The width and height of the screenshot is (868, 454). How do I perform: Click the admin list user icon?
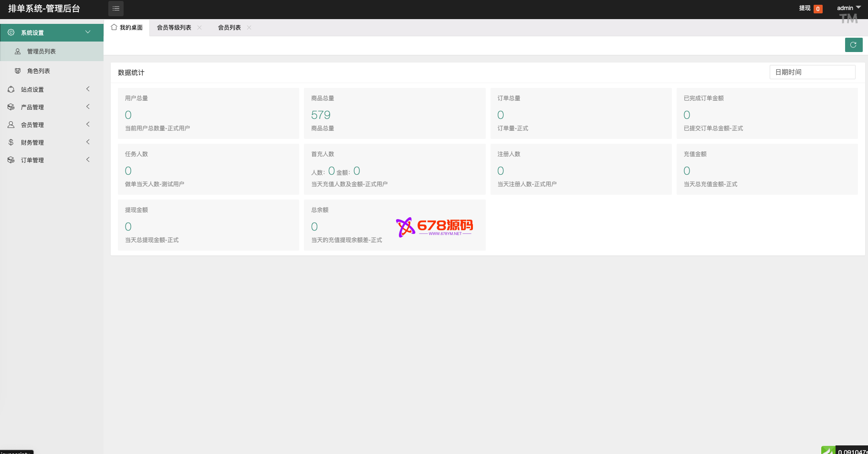[x=18, y=52]
